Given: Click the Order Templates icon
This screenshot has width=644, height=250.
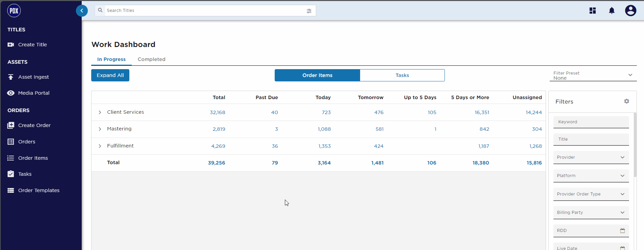Looking at the screenshot, I should (x=11, y=190).
